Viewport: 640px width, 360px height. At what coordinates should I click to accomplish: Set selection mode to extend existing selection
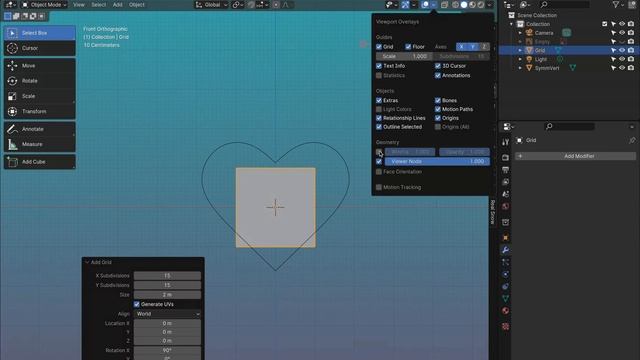coord(16,16)
